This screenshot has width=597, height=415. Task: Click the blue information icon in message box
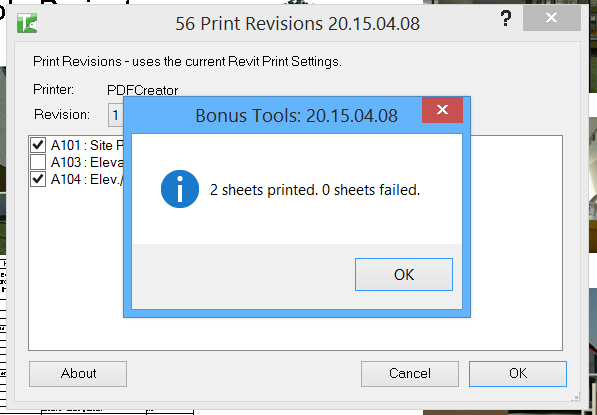click(x=180, y=189)
